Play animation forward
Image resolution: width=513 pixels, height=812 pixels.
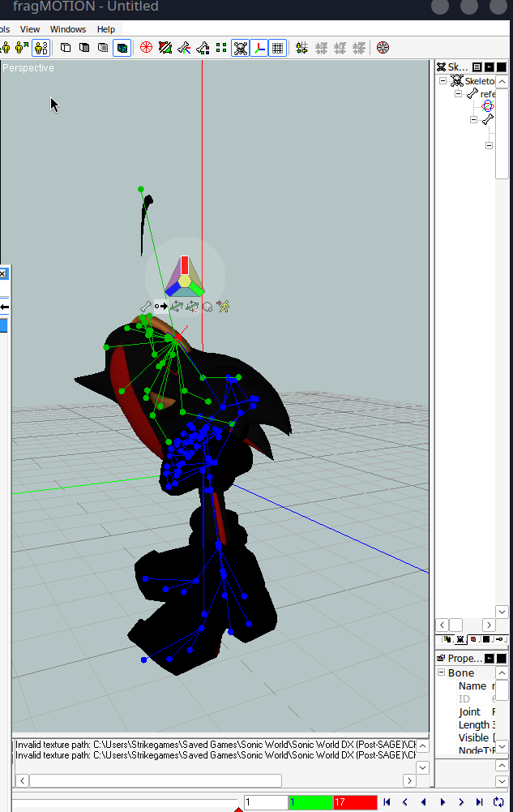tap(442, 802)
